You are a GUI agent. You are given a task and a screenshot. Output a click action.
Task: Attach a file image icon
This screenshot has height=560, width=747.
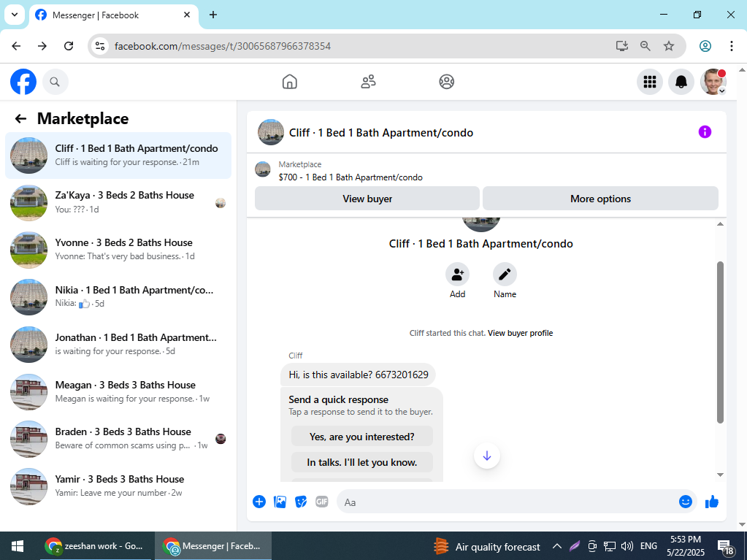pyautogui.click(x=280, y=502)
